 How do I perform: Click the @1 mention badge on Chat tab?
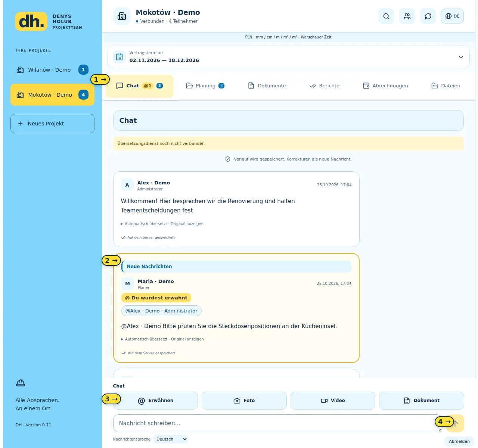(148, 86)
